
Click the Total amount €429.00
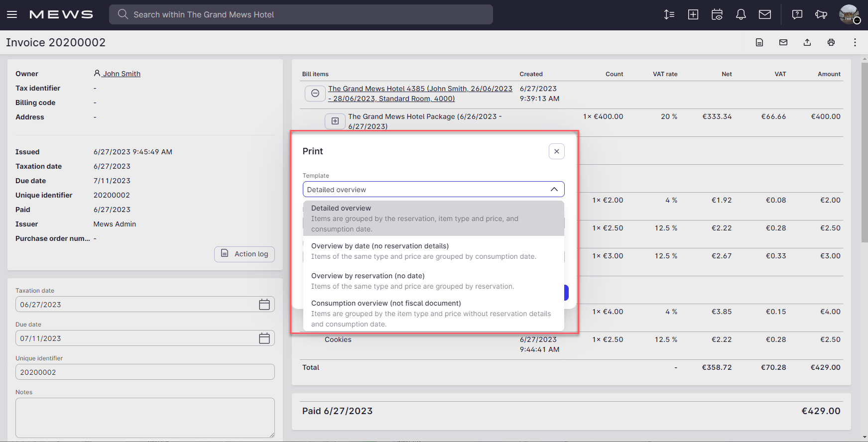pos(826,367)
